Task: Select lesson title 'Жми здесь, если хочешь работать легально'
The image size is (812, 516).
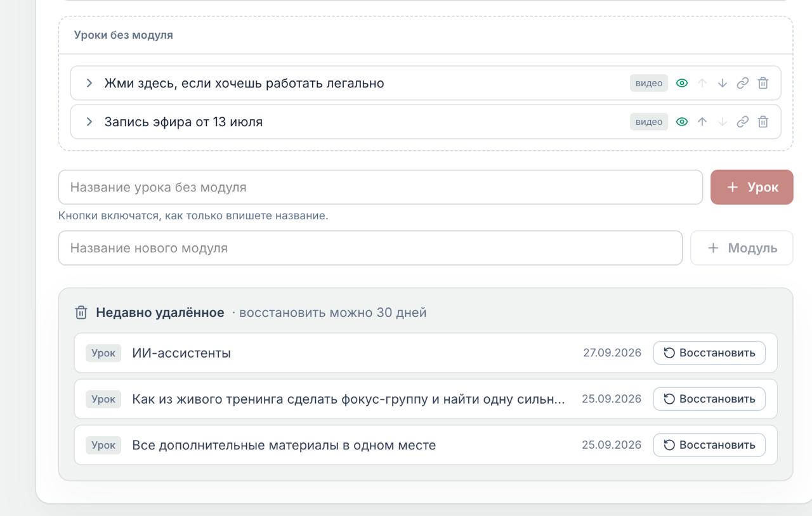Action: coord(244,83)
